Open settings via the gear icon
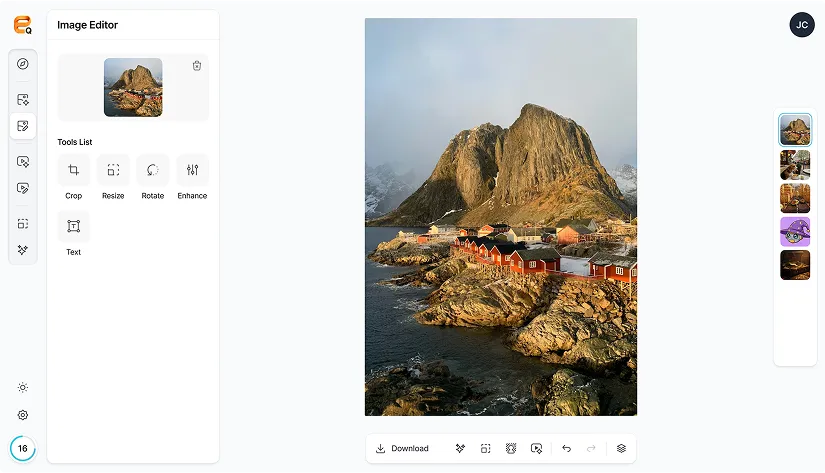 coord(23,415)
